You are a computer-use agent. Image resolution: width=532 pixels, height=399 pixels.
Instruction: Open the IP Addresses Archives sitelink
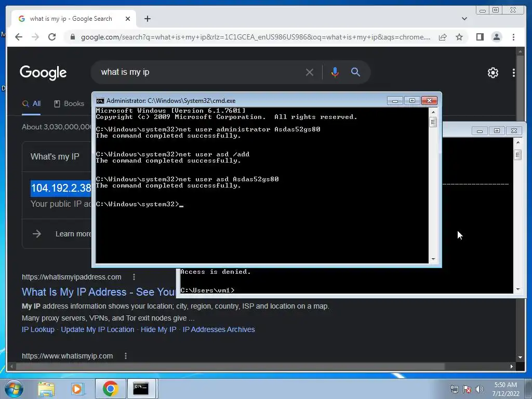219,329
